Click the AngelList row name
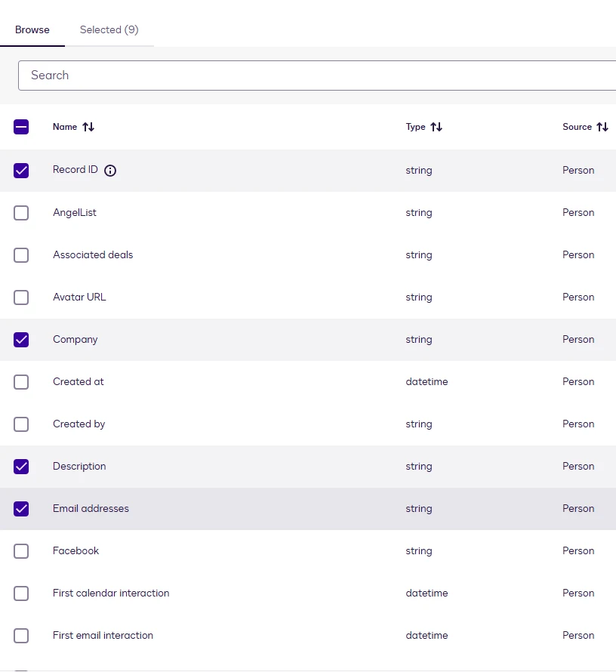The height and width of the screenshot is (672, 616). [75, 213]
